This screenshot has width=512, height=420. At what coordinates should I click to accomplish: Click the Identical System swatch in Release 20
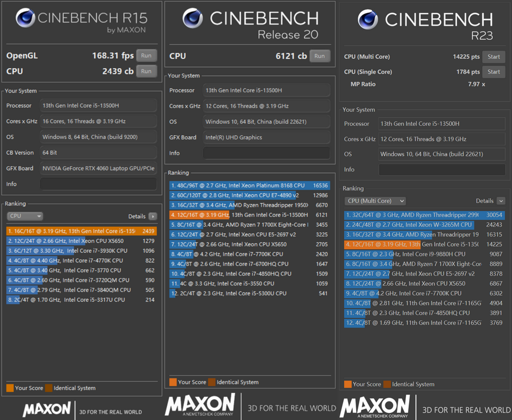pyautogui.click(x=211, y=382)
